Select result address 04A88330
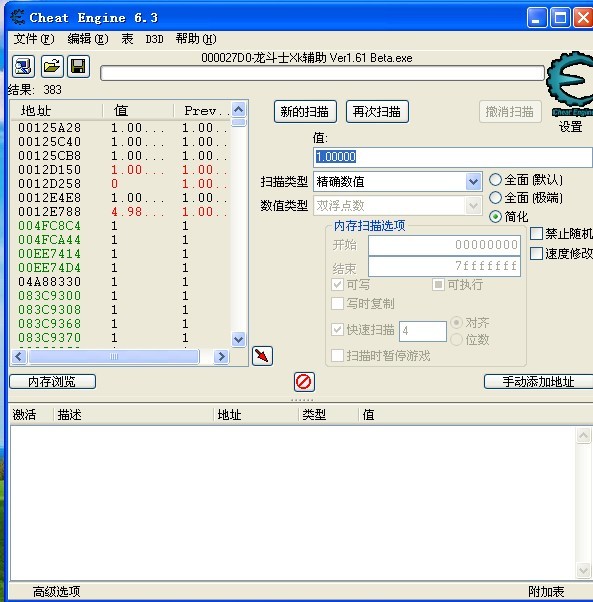593x602 pixels. [50, 282]
